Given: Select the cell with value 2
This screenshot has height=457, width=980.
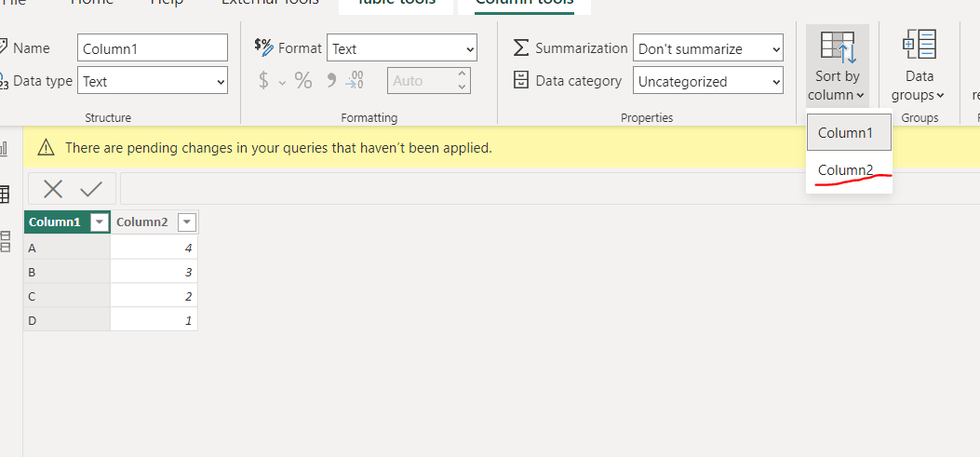Looking at the screenshot, I should pyautogui.click(x=154, y=296).
